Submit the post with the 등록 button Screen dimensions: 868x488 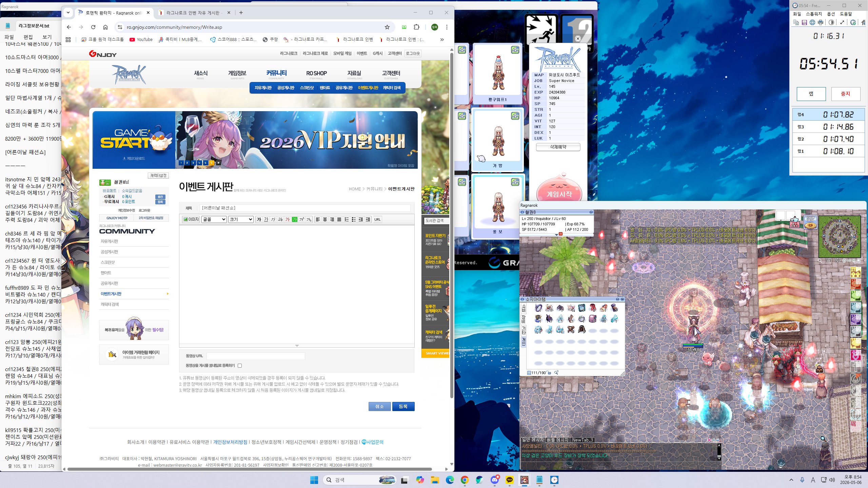[x=403, y=406]
